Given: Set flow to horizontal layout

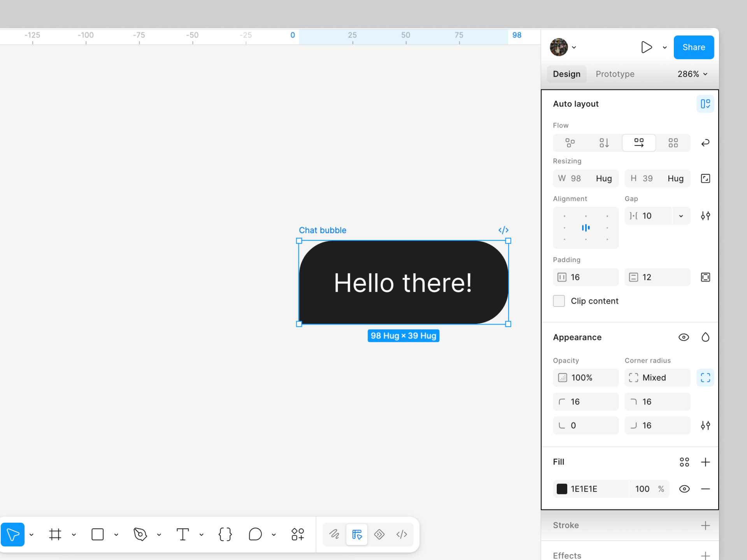Looking at the screenshot, I should pyautogui.click(x=639, y=143).
